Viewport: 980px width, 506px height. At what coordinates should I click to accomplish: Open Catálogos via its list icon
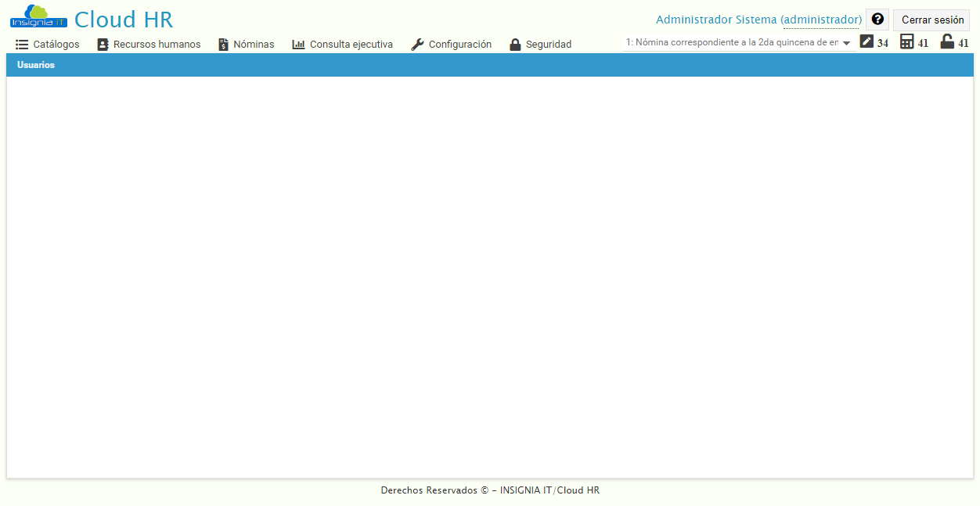point(21,45)
